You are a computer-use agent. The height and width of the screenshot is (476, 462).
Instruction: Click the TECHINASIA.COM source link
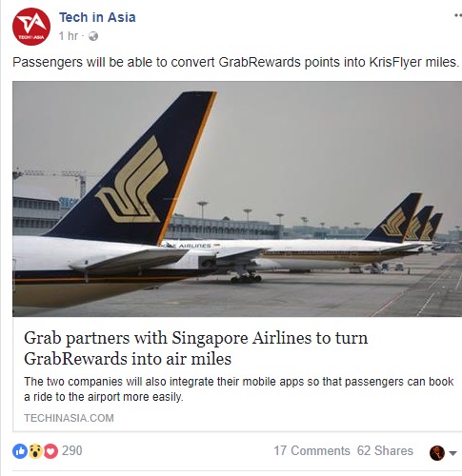(69, 418)
